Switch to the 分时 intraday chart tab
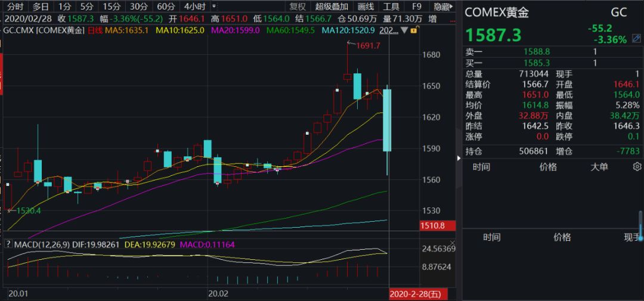This screenshot has height=301, width=644. [x=15, y=7]
